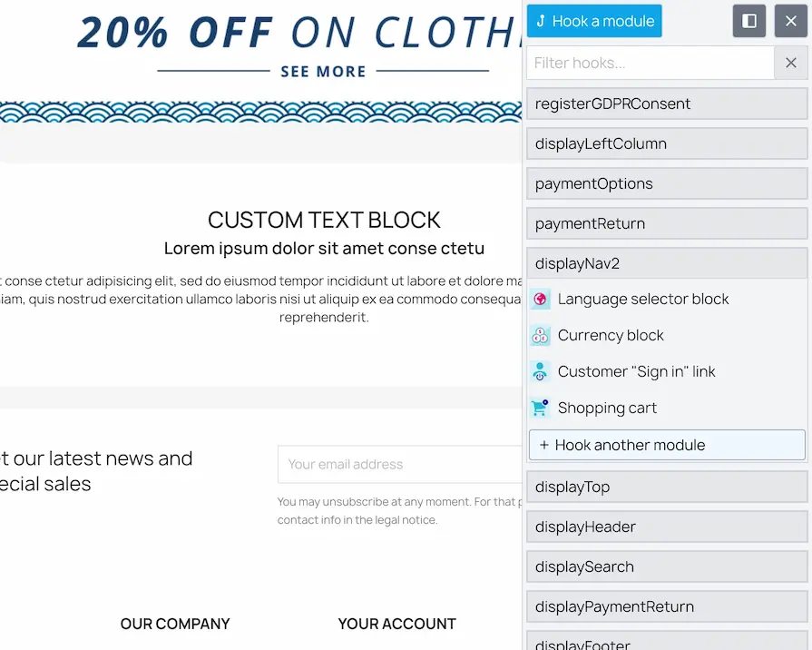Toggle the panel layout icon button
Screen dimensions: 812x650
pyautogui.click(x=748, y=21)
